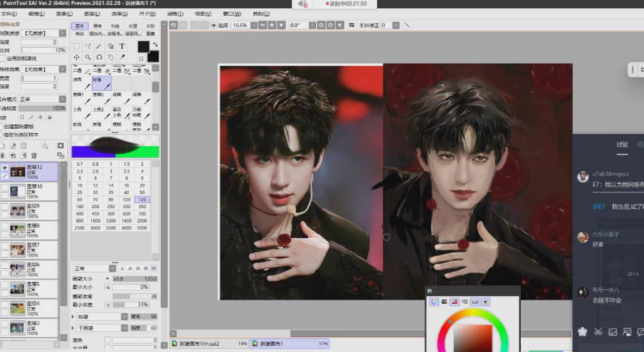Rotate canvas clockwise button
Screen dimensions: 644x352
pyautogui.click(x=331, y=26)
